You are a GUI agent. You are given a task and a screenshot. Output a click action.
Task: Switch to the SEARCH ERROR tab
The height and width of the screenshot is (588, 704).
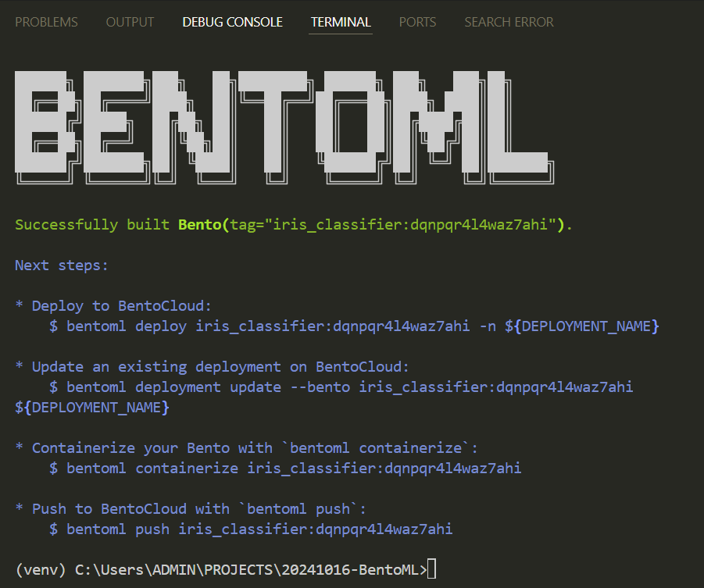tap(509, 22)
